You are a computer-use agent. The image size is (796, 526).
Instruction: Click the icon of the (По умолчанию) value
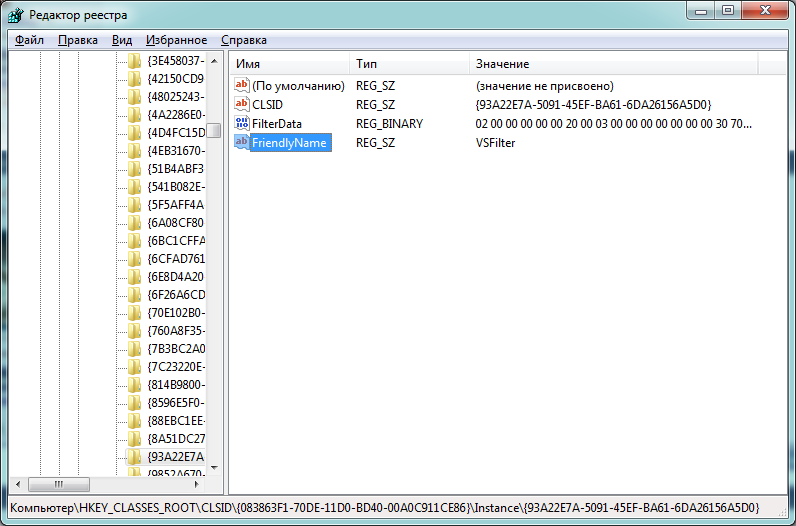point(242,85)
